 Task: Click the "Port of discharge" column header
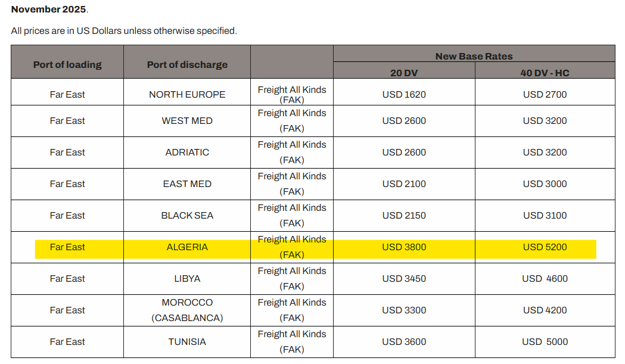pyautogui.click(x=187, y=64)
